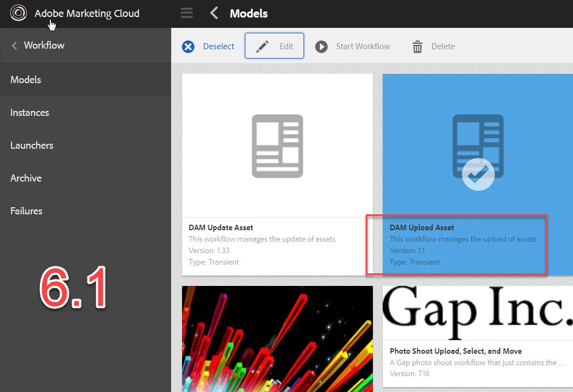Click the Deselect X icon
This screenshot has height=392, width=573.
(x=188, y=46)
